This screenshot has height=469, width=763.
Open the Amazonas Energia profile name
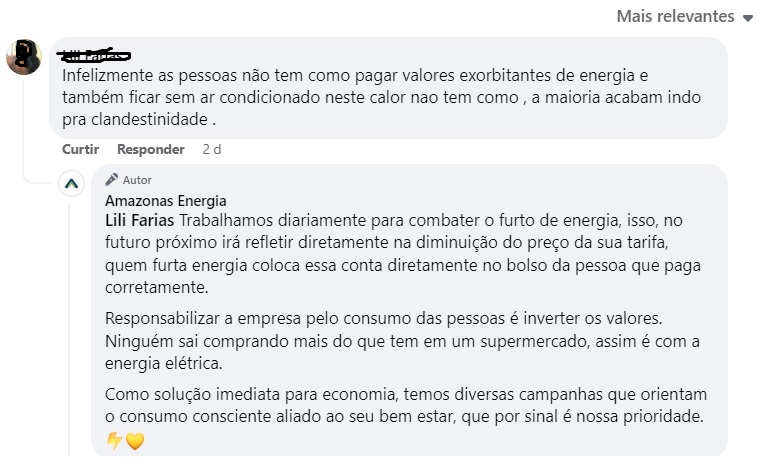(x=165, y=200)
